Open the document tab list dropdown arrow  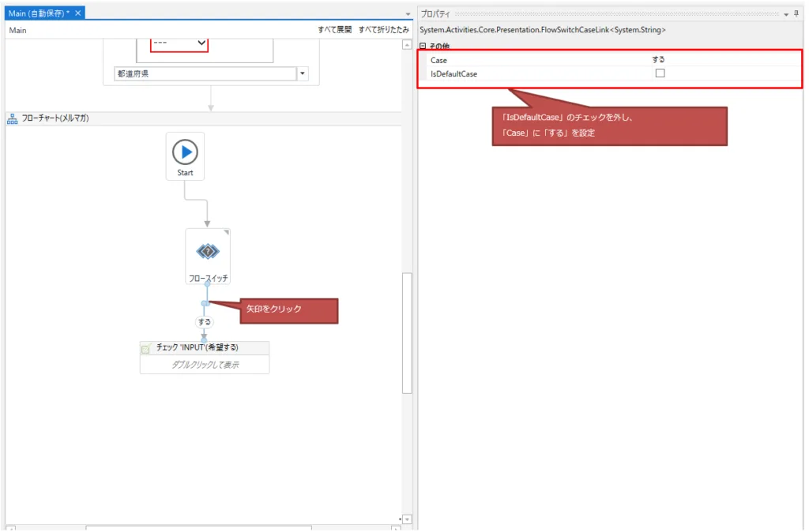point(408,14)
